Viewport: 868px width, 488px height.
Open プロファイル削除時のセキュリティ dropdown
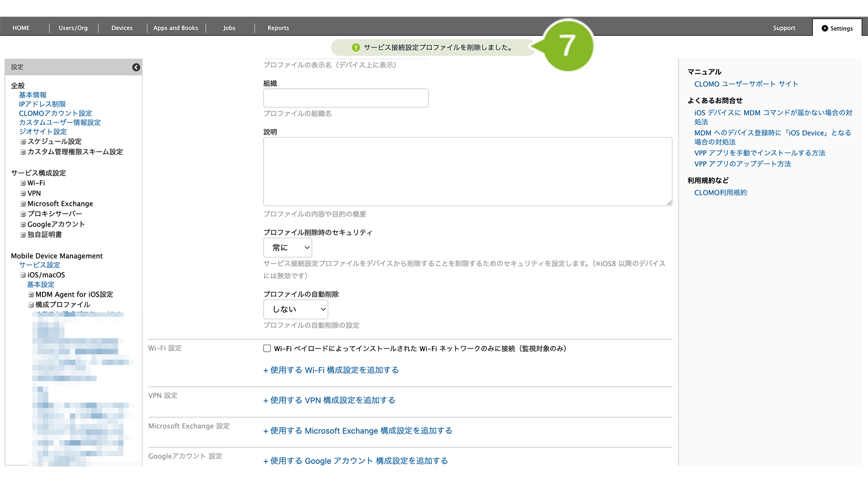[288, 248]
